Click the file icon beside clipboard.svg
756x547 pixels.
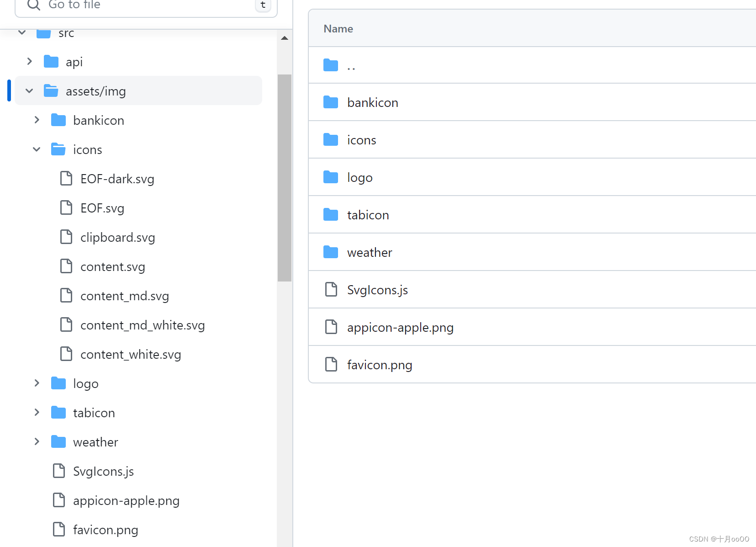coord(66,237)
